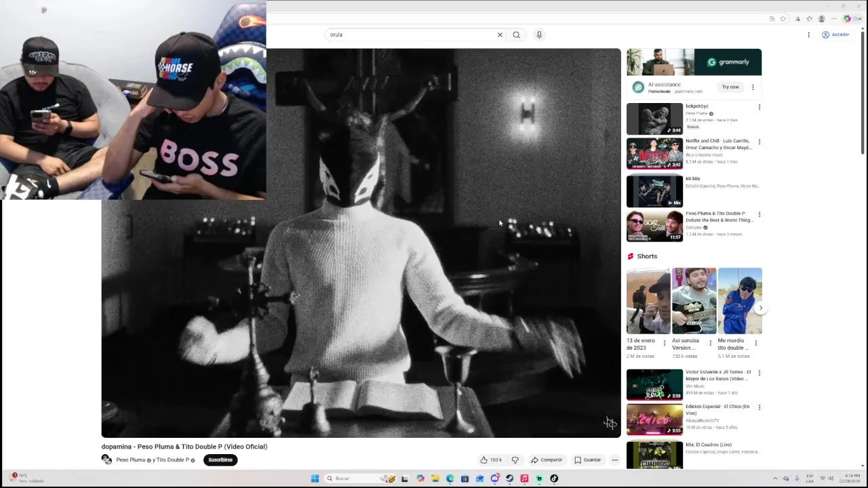Open the weather widget on the taskbar
This screenshot has height=488, width=868.
27,479
